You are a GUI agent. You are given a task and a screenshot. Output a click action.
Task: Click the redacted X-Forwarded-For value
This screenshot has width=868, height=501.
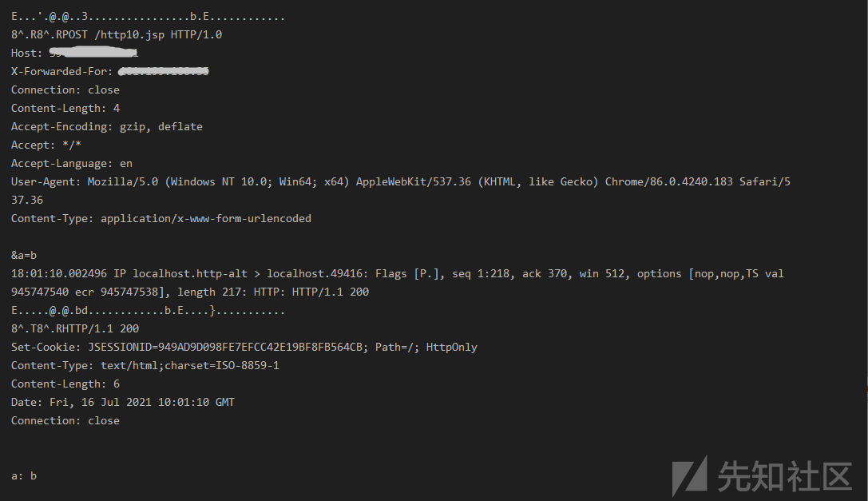[x=164, y=71]
